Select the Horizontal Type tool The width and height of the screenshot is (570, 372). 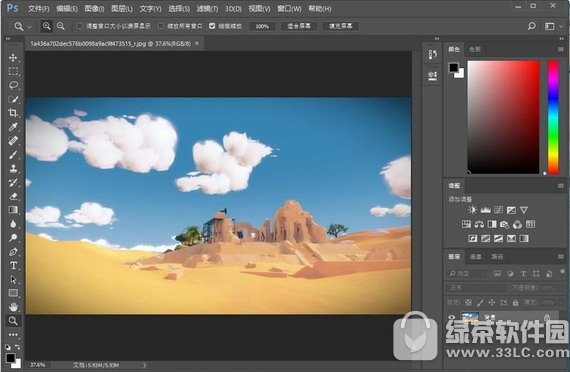pyautogui.click(x=13, y=265)
